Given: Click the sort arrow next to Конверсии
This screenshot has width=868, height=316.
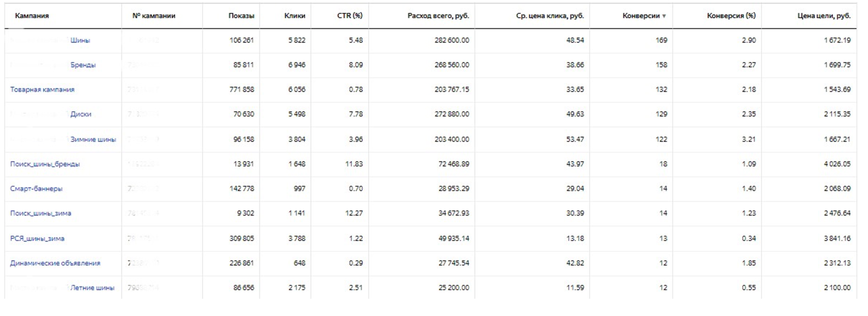Looking at the screenshot, I should pos(664,16).
